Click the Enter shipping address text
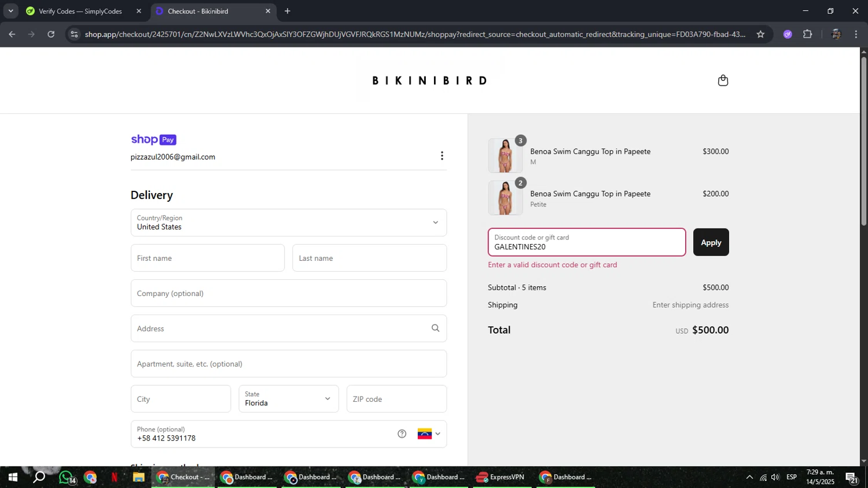Image resolution: width=868 pixels, height=488 pixels. pos(690,305)
